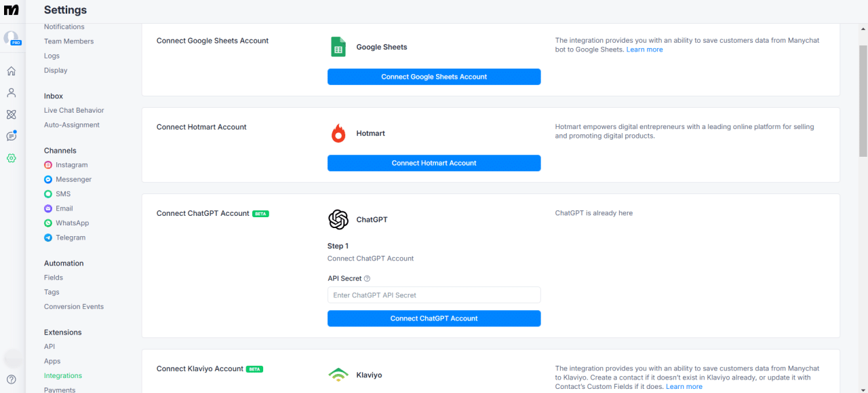Click the ChatGPT API Secret input field
The width and height of the screenshot is (868, 393).
[x=433, y=295]
